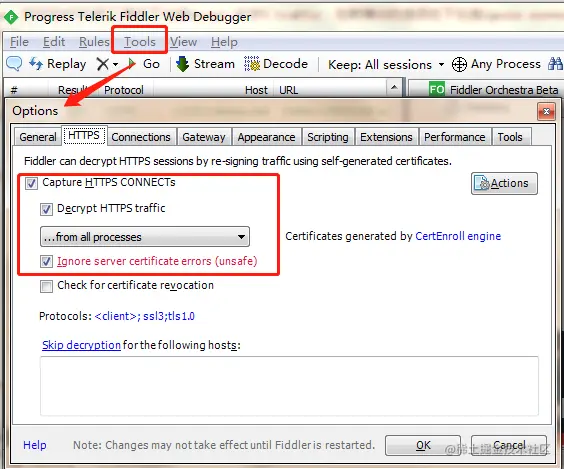Screen dimensions: 564x469
Task: Toggle Stream mode arrow icon
Action: pos(182,64)
